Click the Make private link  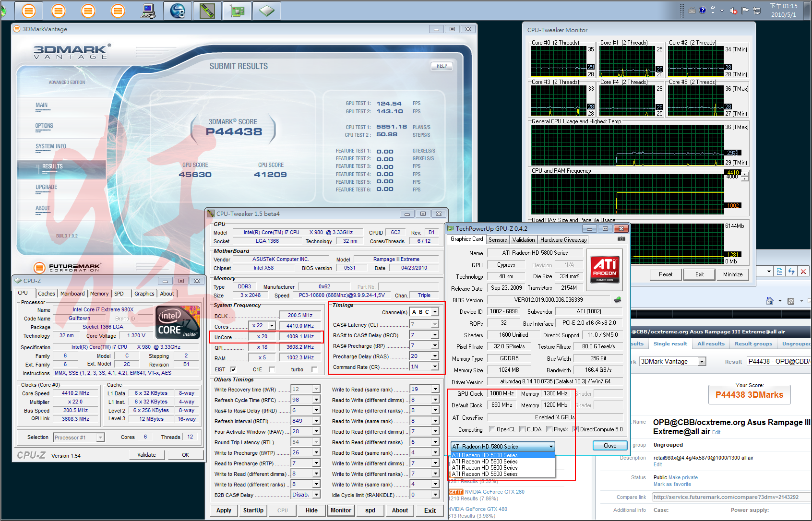(x=683, y=477)
